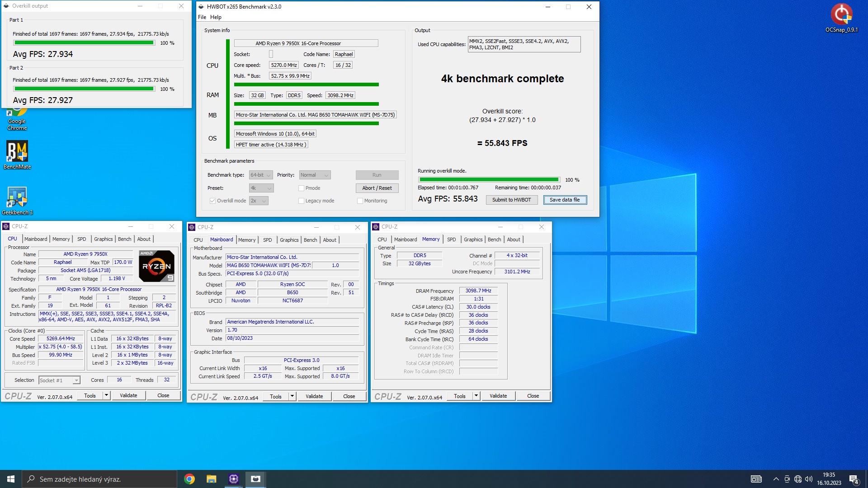Launch Geekbench 3 from the desktop
The width and height of the screenshot is (868, 488).
coord(17,201)
